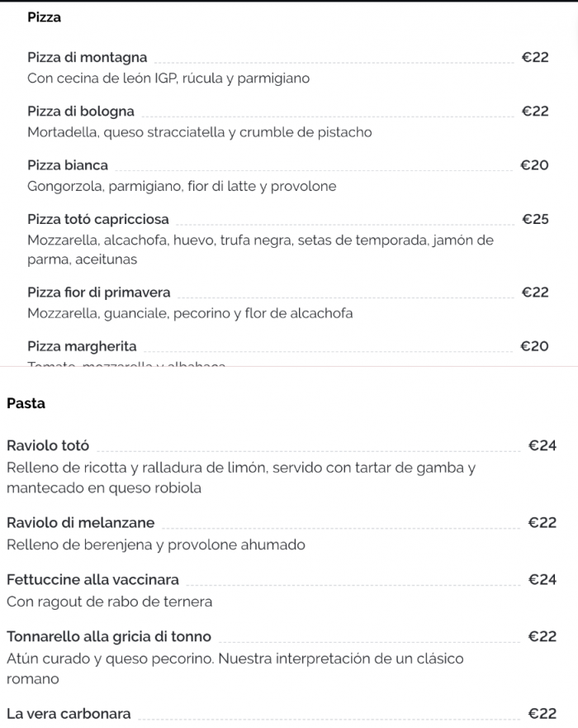Choose Fettuccine alla vaccinara
Screen dimensions: 578x728
pos(92,580)
